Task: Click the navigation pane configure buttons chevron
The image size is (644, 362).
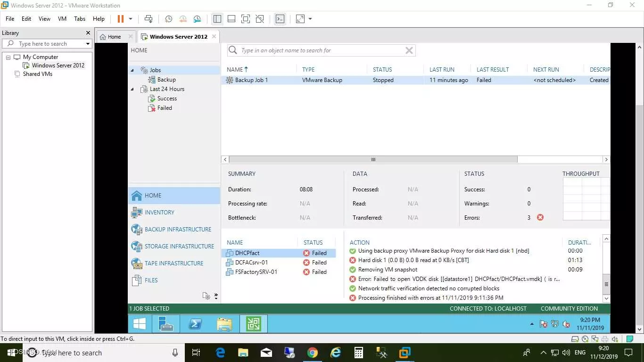Action: click(x=216, y=296)
